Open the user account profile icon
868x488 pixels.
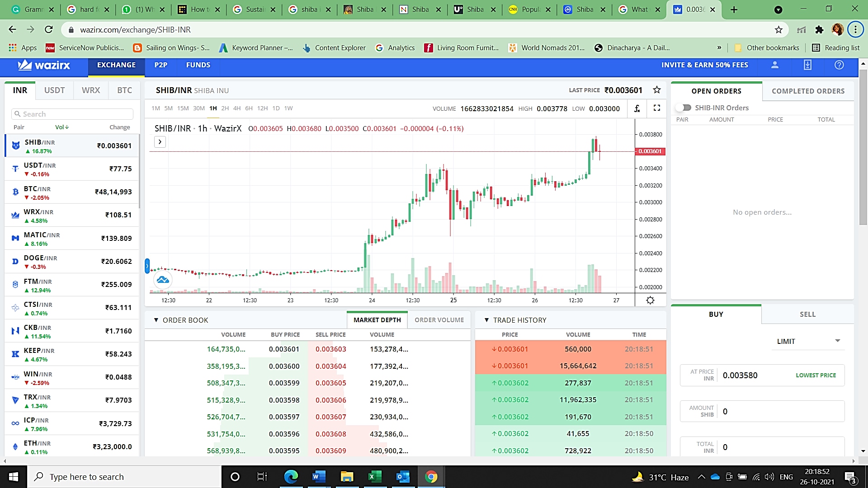(775, 65)
